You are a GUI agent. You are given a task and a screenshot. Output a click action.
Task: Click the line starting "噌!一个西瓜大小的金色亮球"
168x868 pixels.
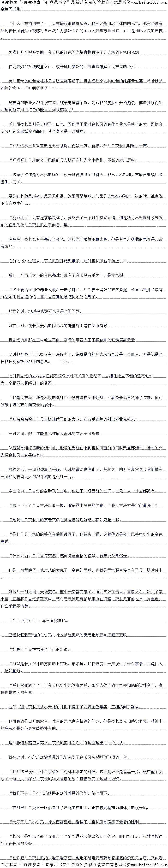tap(67, 275)
